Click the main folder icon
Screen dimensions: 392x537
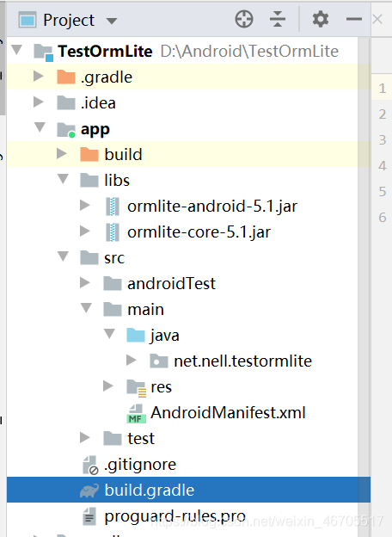point(113,309)
